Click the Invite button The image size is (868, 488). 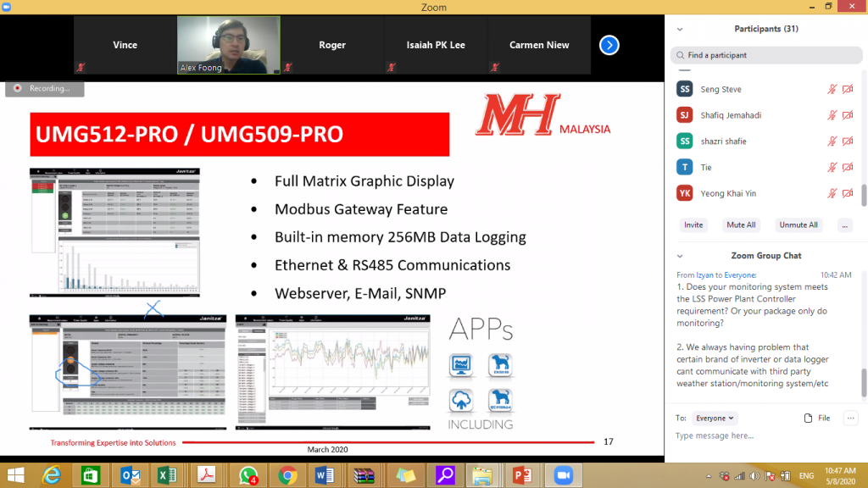pyautogui.click(x=693, y=225)
